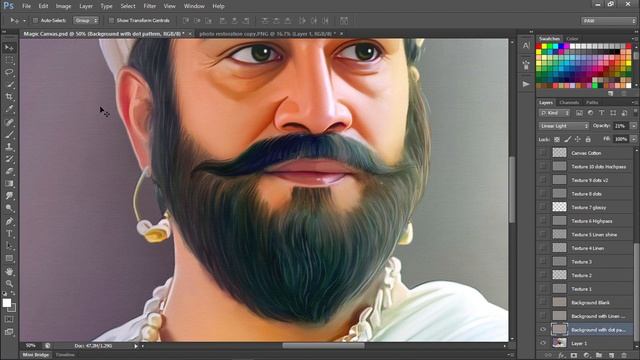Open the Opacity slider arrow
Screen dimensions: 640x360
pos(633,126)
